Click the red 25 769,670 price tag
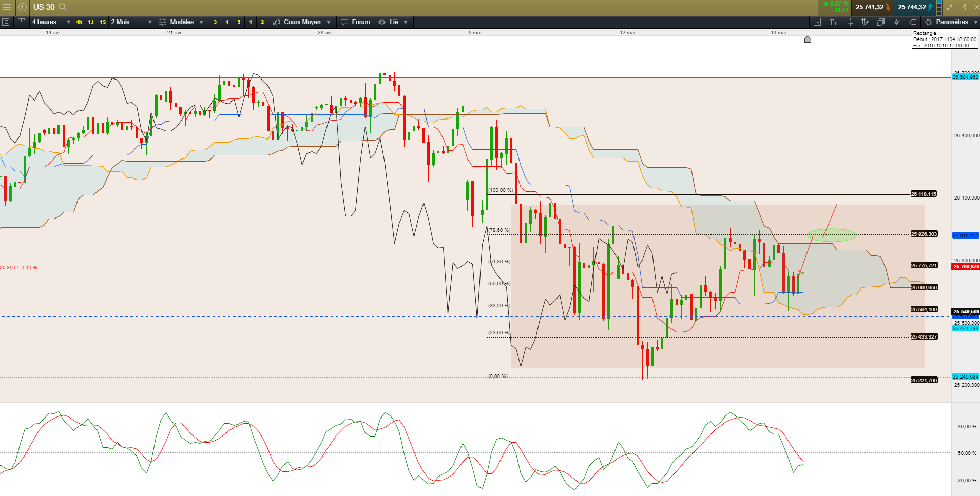This screenshot has width=980, height=496. pos(966,267)
